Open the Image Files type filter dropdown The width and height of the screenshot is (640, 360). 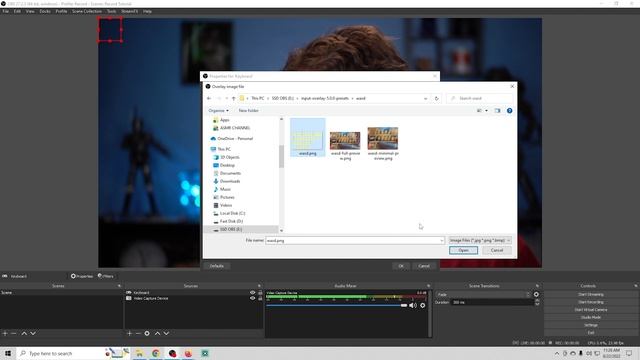click(480, 240)
